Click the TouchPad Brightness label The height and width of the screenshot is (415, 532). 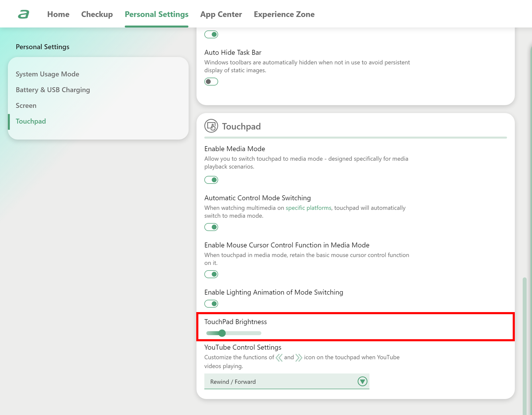pos(236,322)
